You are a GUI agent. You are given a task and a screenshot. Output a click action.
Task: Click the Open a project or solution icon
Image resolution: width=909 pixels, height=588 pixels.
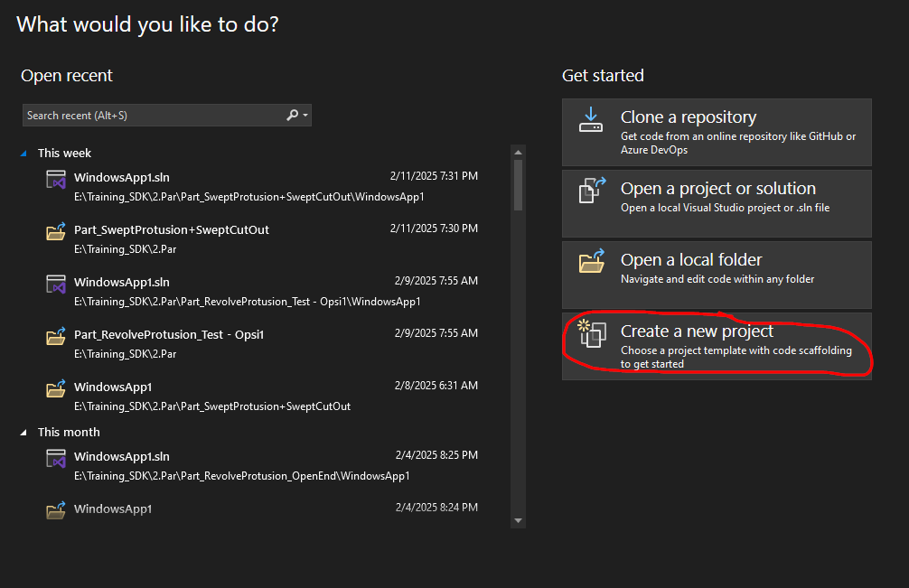pos(591,191)
